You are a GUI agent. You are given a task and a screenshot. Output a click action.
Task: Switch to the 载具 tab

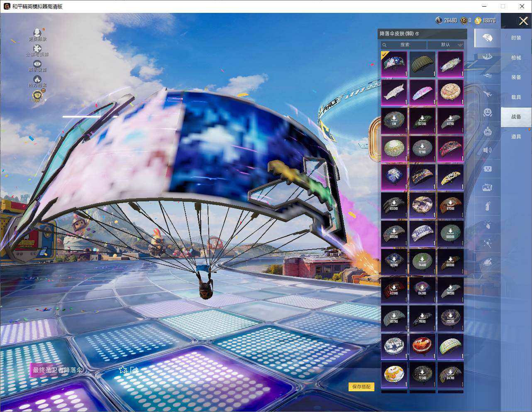pos(516,97)
